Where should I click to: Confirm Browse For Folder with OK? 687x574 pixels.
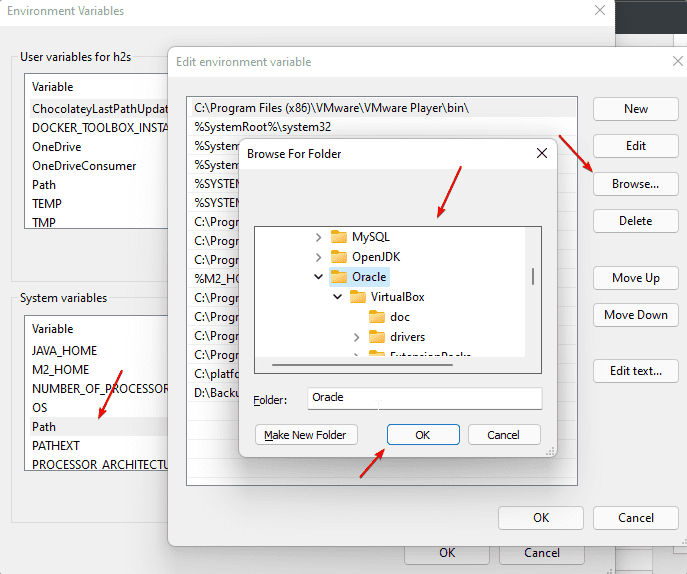pyautogui.click(x=423, y=435)
